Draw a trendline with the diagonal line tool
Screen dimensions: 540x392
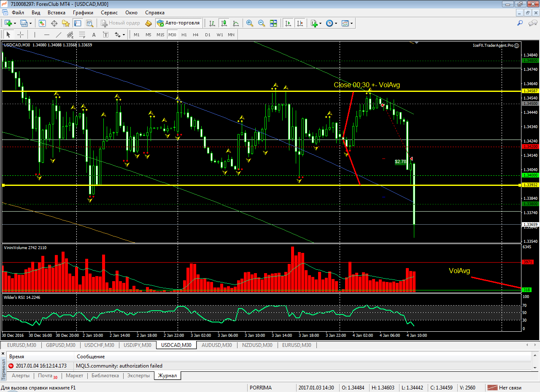pyautogui.click(x=59, y=35)
